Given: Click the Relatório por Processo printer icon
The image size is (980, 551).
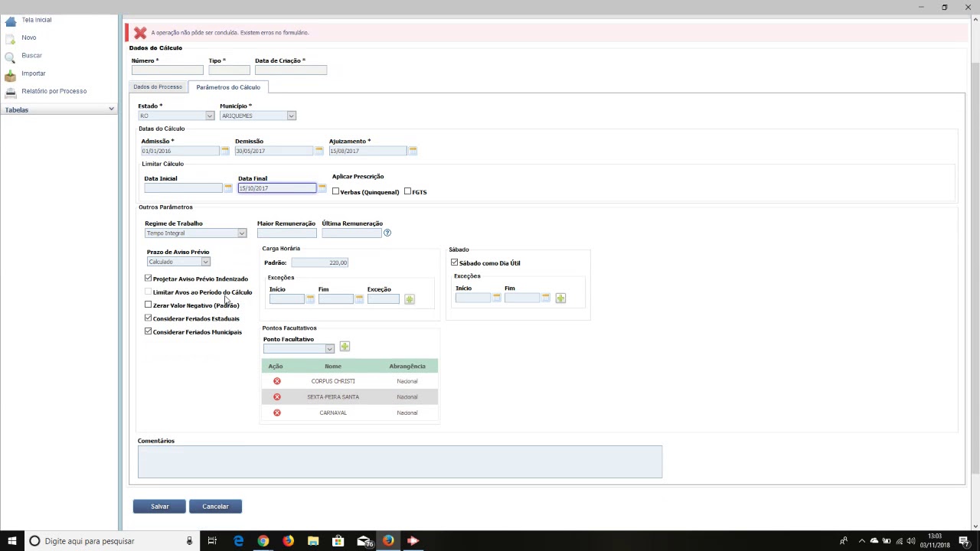Looking at the screenshot, I should tap(10, 93).
